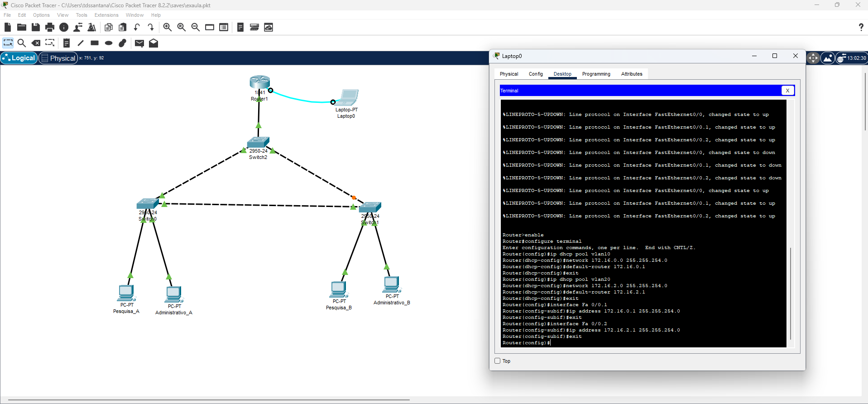This screenshot has width=868, height=404.
Task: Place a note with the Note tool
Action: coord(67,43)
